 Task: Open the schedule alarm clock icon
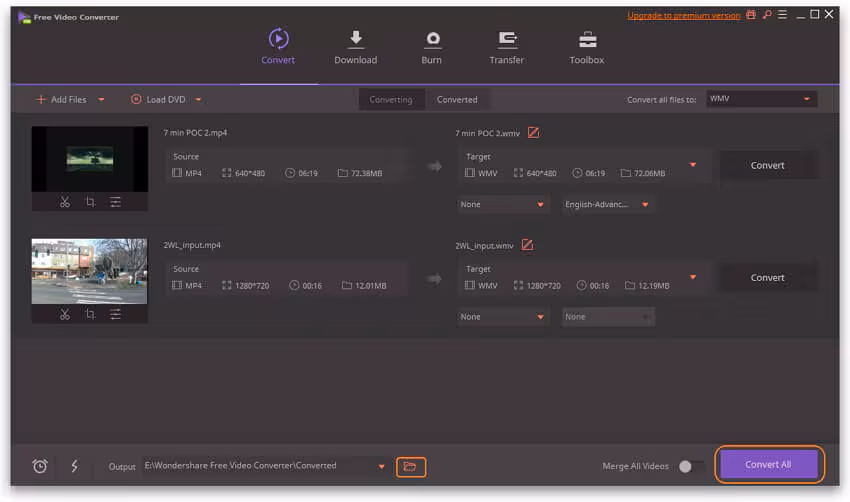pos(40,466)
